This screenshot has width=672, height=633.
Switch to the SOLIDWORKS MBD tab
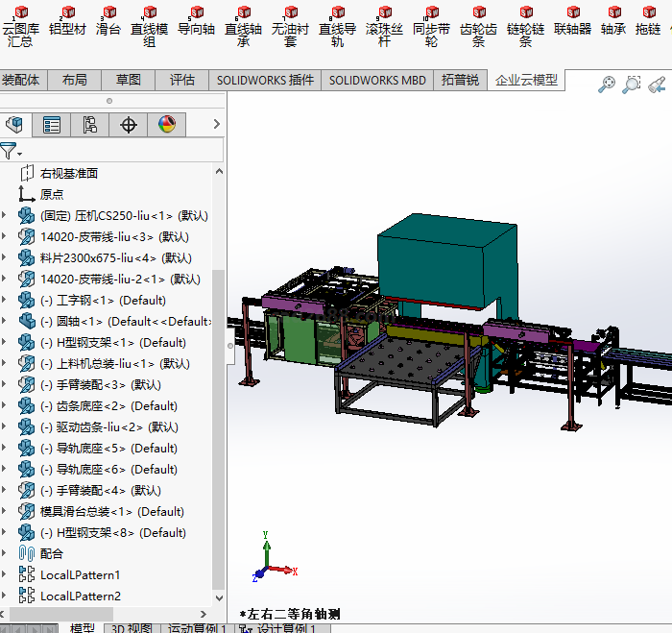coord(377,80)
